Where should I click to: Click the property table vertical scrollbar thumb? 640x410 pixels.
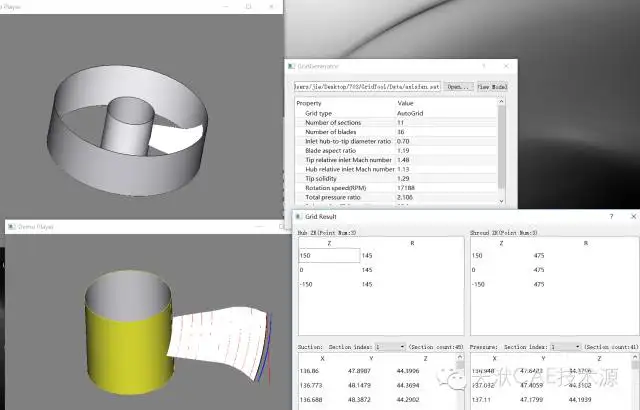pyautogui.click(x=502, y=147)
